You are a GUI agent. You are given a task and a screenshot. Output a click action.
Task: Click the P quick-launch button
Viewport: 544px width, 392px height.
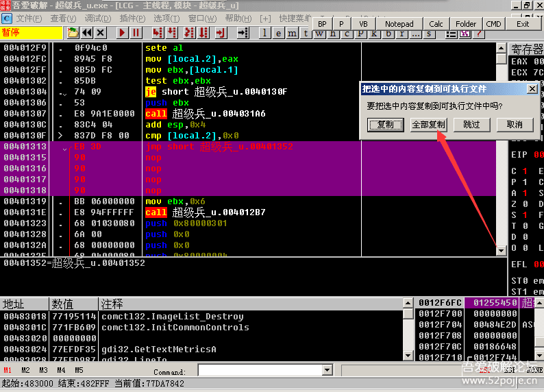tap(341, 24)
